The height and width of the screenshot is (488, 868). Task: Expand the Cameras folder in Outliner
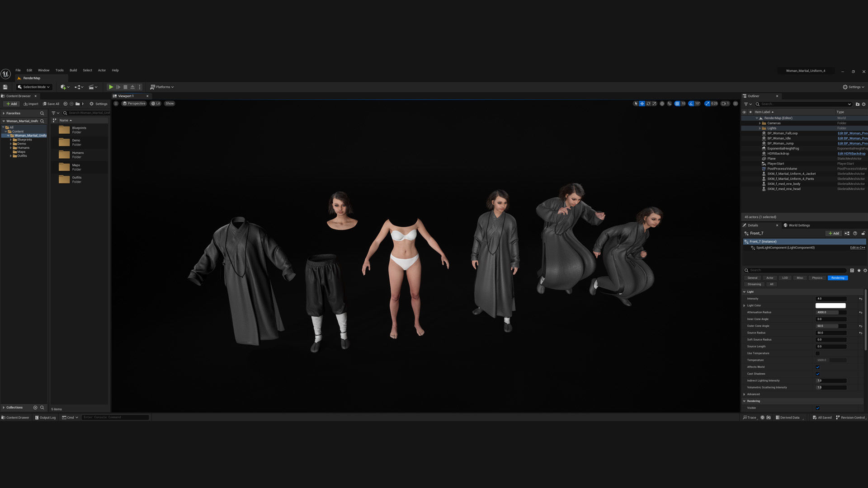tap(760, 123)
